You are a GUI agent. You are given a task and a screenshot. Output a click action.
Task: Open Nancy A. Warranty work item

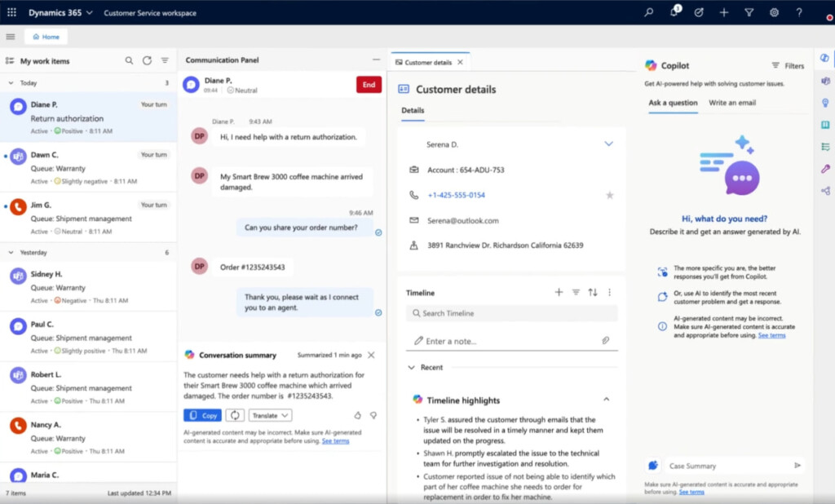tap(88, 437)
